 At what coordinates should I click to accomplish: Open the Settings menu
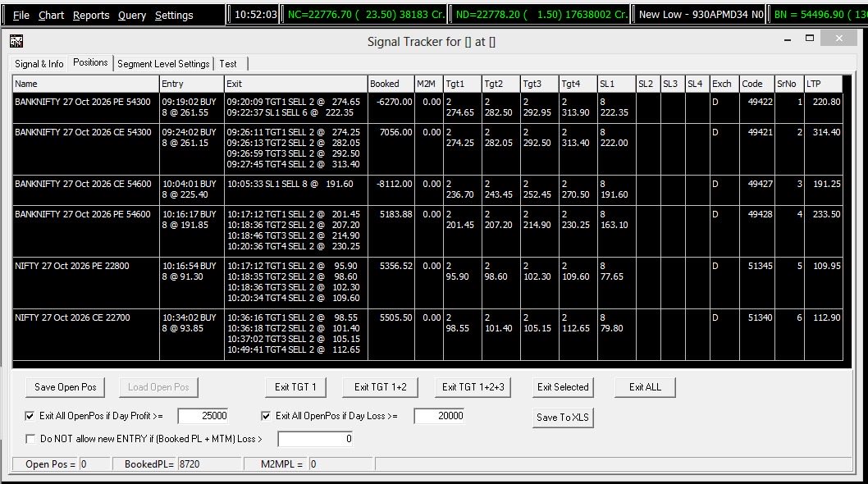[x=174, y=16]
